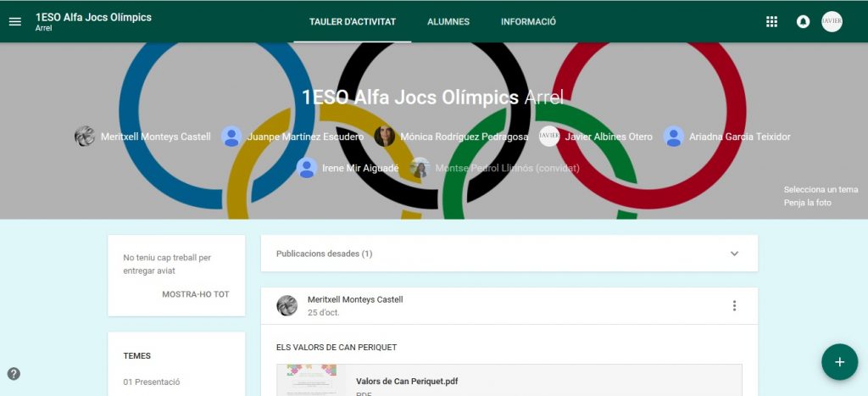Open the hamburger main menu
Viewport: 868px width, 396px height.
tap(15, 21)
